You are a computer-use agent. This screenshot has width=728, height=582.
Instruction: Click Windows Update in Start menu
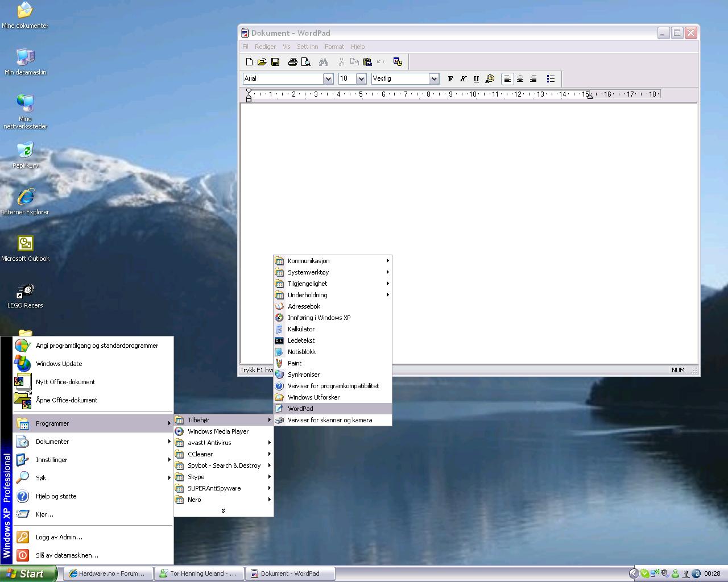(x=93, y=364)
